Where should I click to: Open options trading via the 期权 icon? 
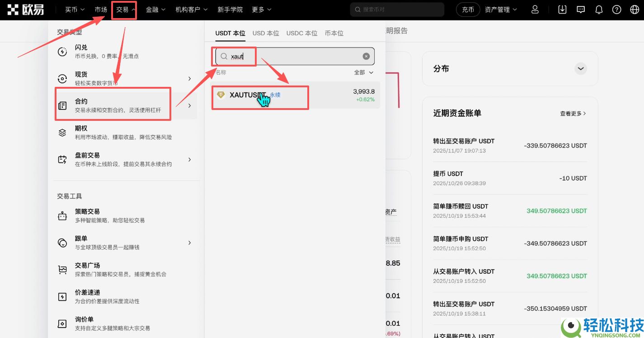click(62, 132)
